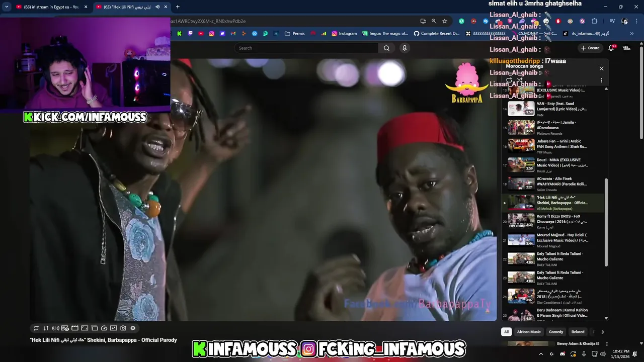Open browser zoom magnifier icon in address bar
Screen dimensions: 644x362
click(x=434, y=21)
